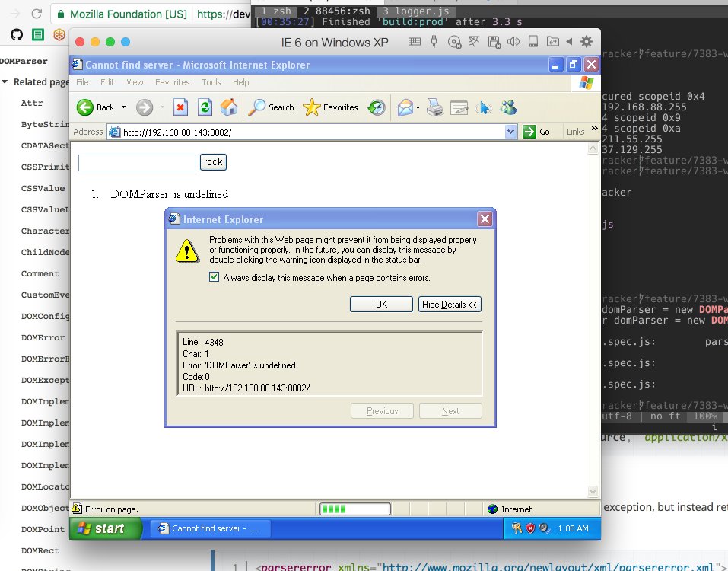The image size is (728, 571).
Task: Click the red shield security tray icon
Action: pos(530,528)
